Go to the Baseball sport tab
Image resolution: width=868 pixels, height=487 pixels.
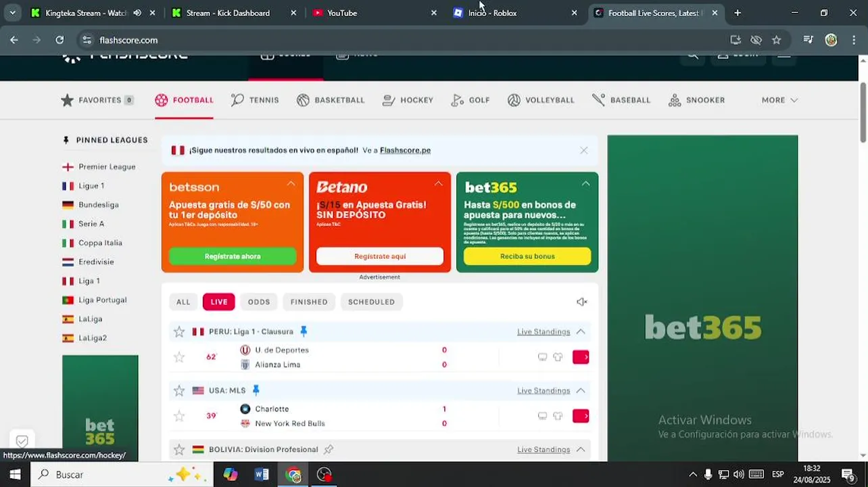click(621, 100)
